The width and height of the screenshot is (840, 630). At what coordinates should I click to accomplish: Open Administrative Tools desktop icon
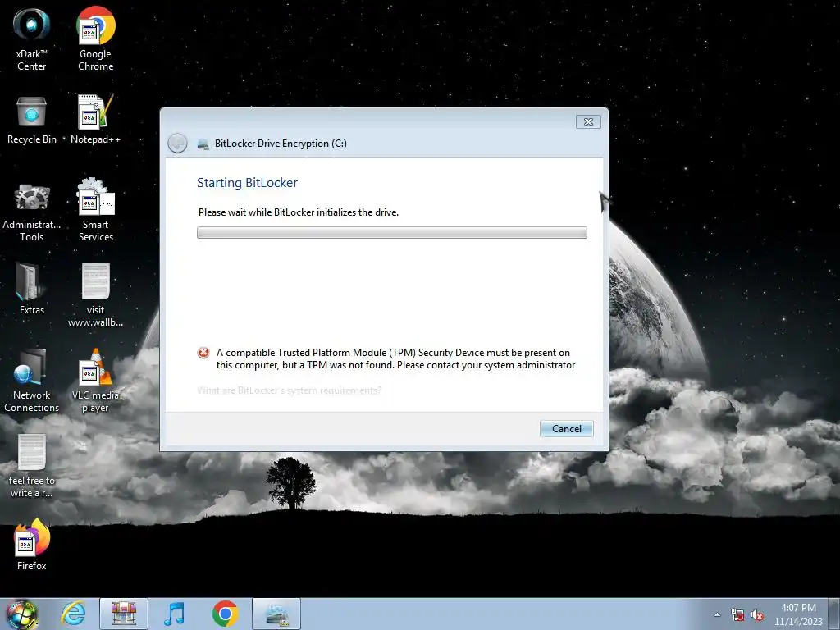(x=32, y=212)
